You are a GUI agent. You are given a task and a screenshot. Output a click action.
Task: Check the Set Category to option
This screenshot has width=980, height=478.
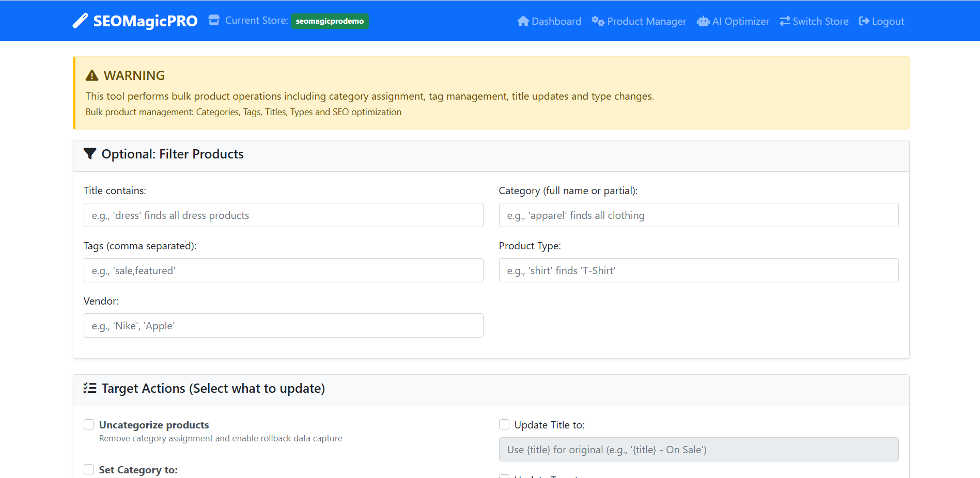coord(89,469)
